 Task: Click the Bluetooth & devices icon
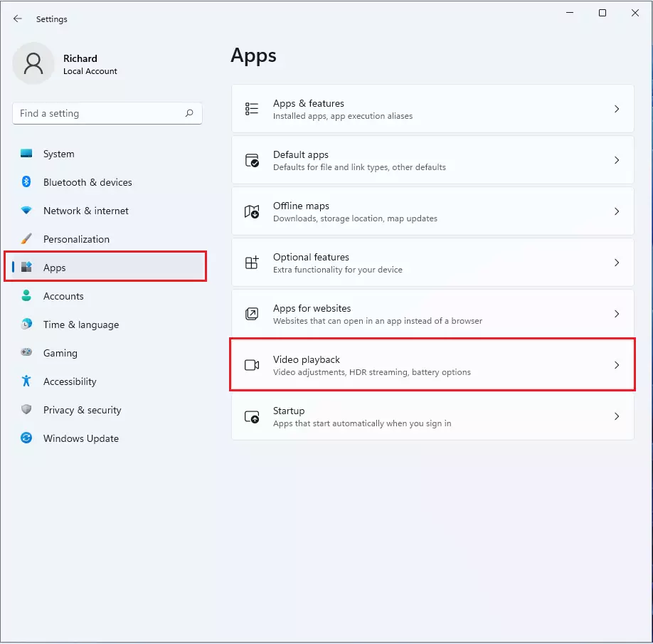click(x=26, y=181)
